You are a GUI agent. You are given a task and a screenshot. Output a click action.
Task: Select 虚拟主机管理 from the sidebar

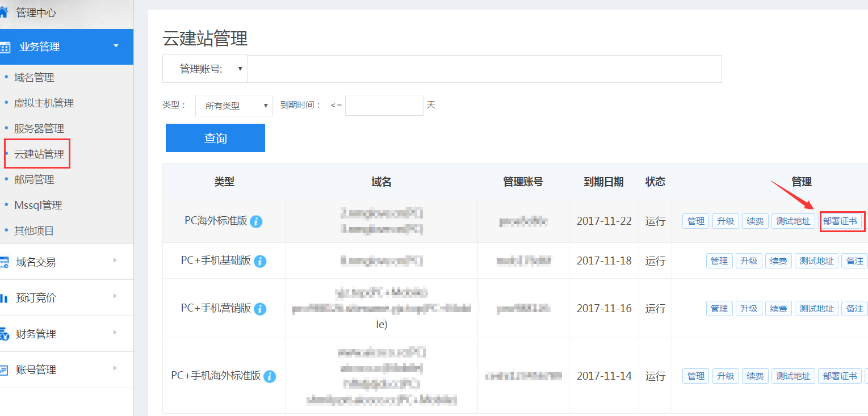(44, 103)
